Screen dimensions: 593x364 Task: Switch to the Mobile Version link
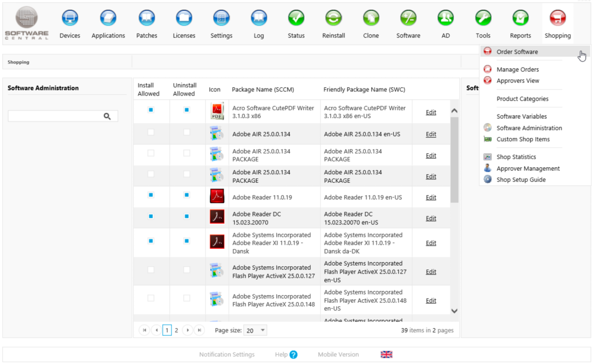pyautogui.click(x=338, y=355)
